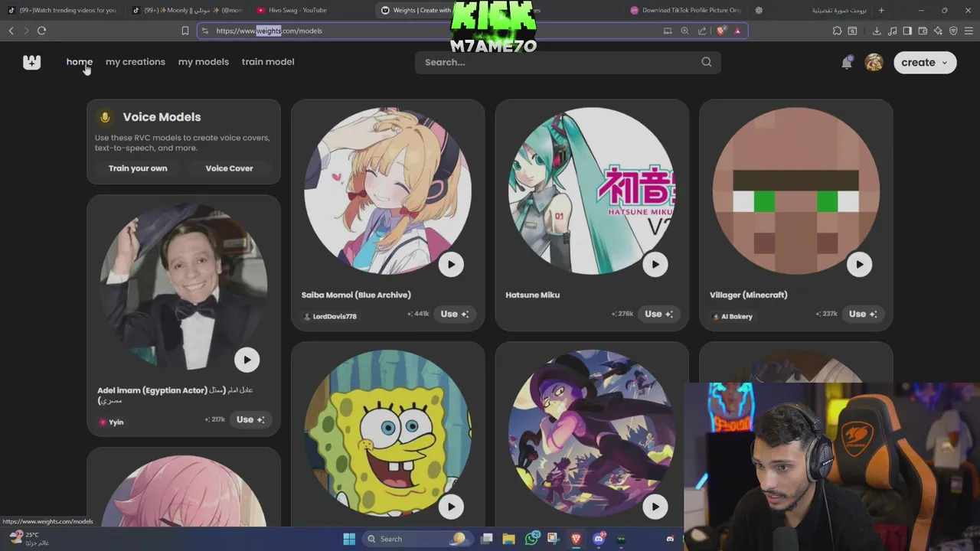This screenshot has width=980, height=551.
Task: Open WhatsApp from taskbar
Action: point(531,539)
